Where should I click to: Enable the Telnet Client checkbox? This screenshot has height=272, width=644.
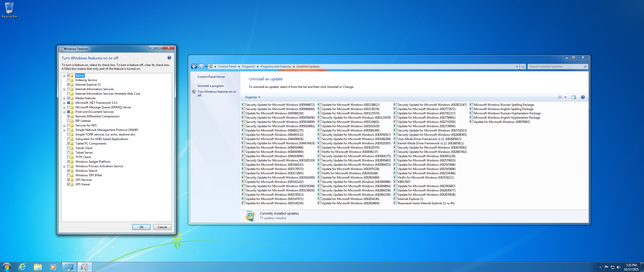click(68, 148)
